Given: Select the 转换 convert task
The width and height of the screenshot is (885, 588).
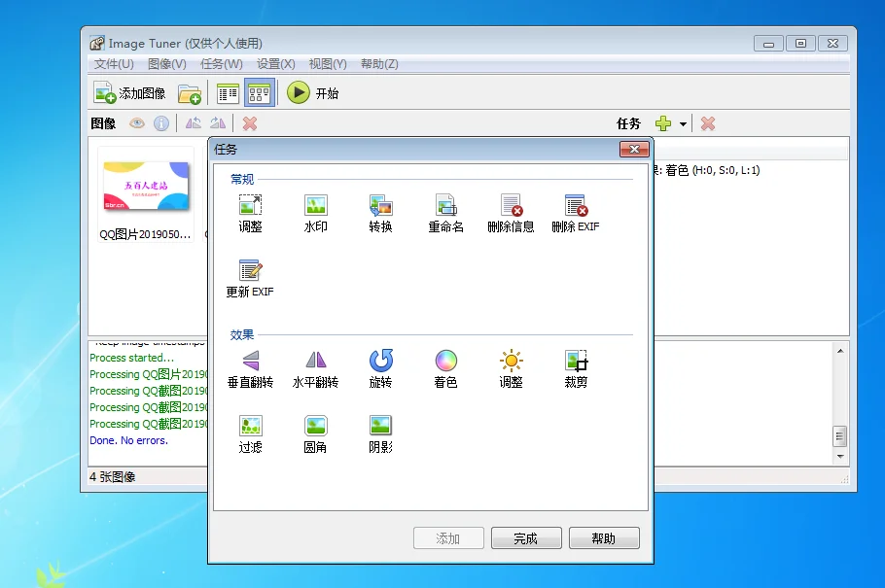Looking at the screenshot, I should pos(380,214).
